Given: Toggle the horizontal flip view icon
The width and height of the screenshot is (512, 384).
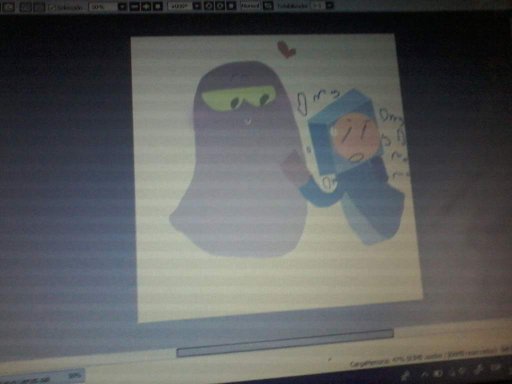Looking at the screenshot, I should 268,6.
